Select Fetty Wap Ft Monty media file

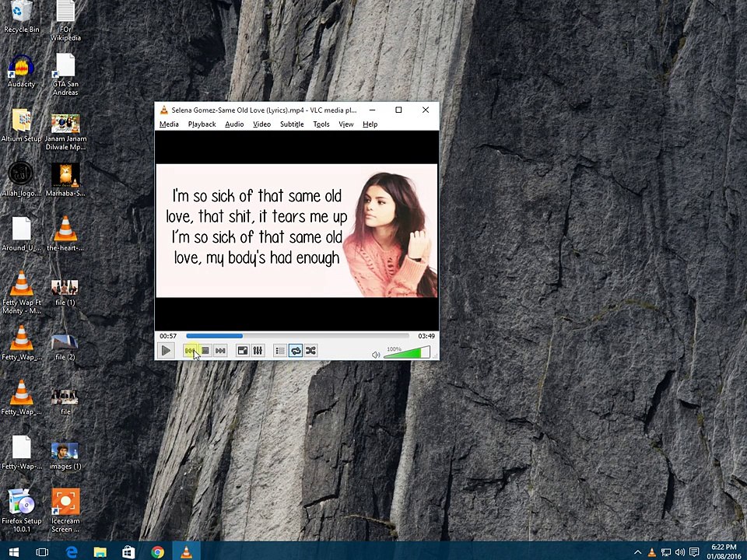(x=22, y=292)
